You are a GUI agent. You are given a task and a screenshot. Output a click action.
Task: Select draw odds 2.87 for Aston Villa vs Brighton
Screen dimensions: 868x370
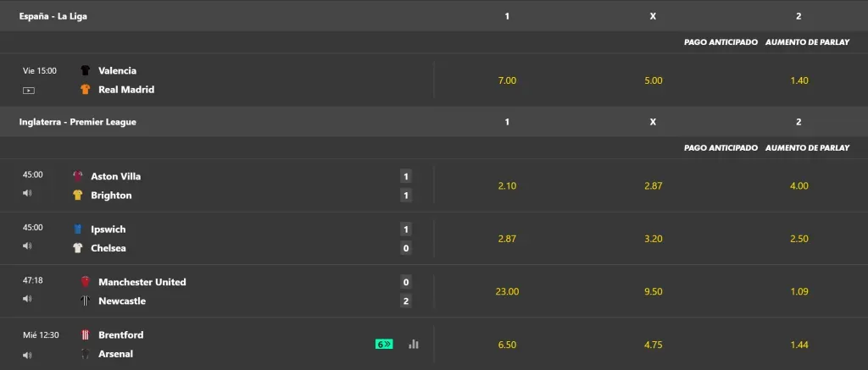(653, 185)
